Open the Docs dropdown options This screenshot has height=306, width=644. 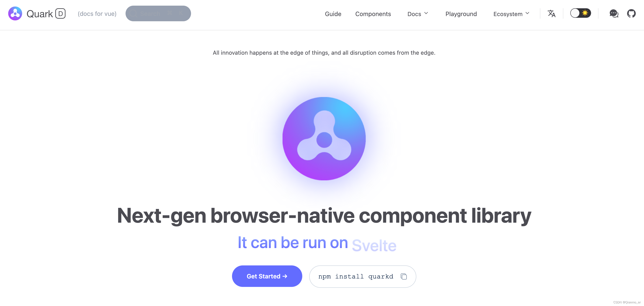point(418,13)
